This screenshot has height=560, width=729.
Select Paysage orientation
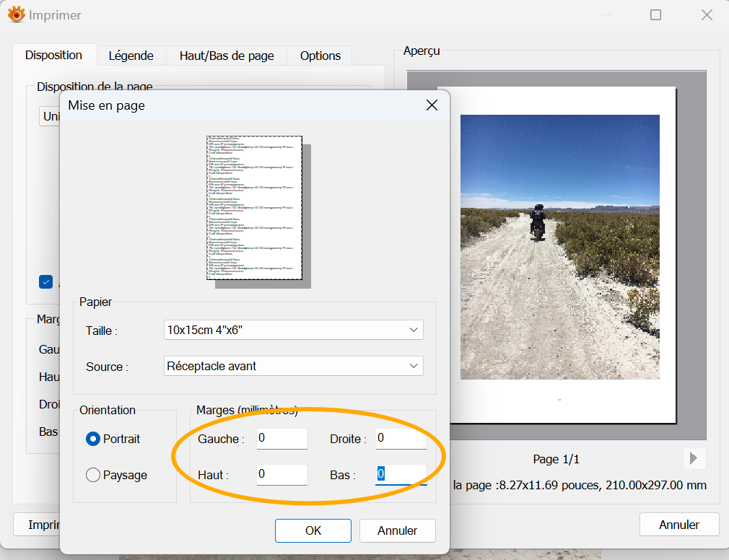pyautogui.click(x=93, y=475)
